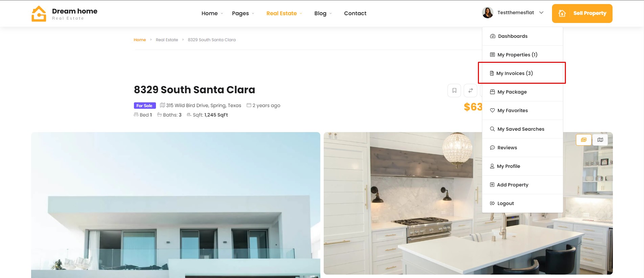Click the heart icon beside My Favorites
This screenshot has width=644, height=278.
click(x=492, y=110)
